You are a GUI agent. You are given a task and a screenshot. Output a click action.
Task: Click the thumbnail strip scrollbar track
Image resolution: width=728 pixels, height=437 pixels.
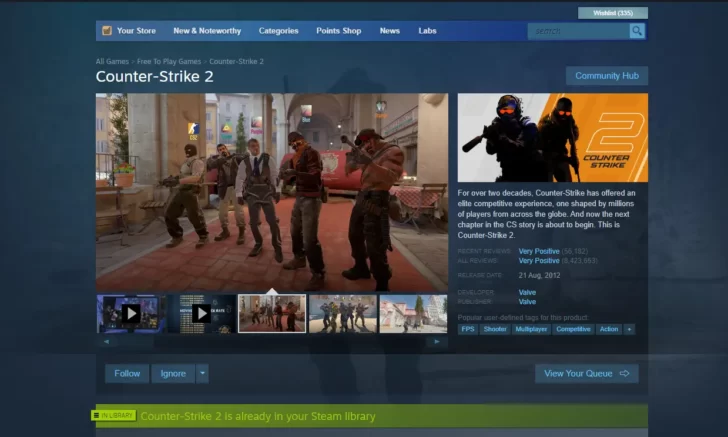coord(272,341)
